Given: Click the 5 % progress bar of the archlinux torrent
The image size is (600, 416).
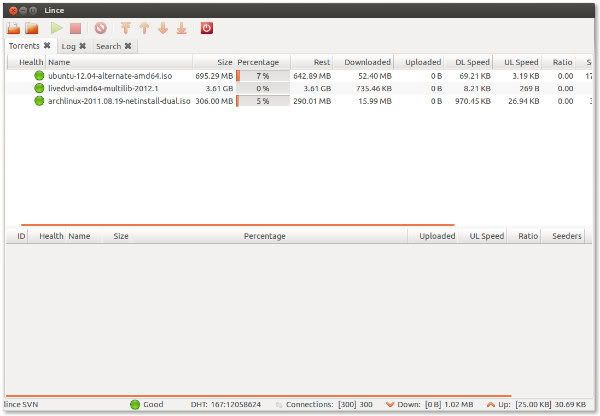Looking at the screenshot, I should click(263, 101).
